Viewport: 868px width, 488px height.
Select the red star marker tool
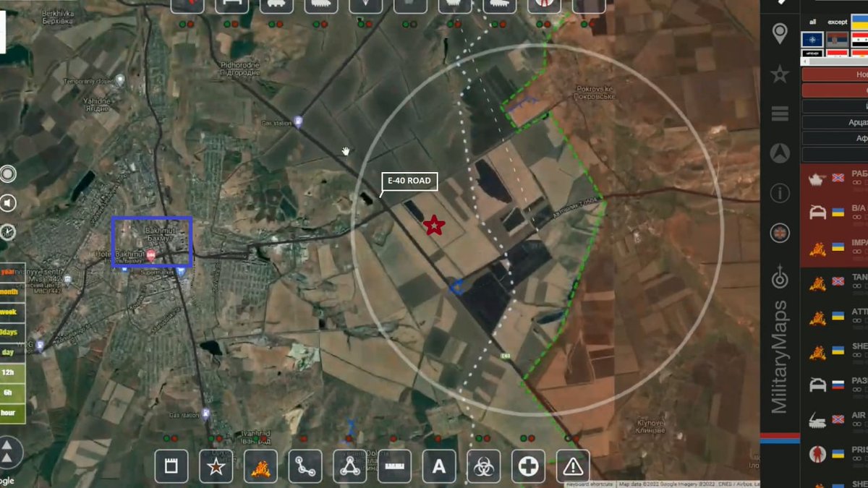pyautogui.click(x=216, y=466)
